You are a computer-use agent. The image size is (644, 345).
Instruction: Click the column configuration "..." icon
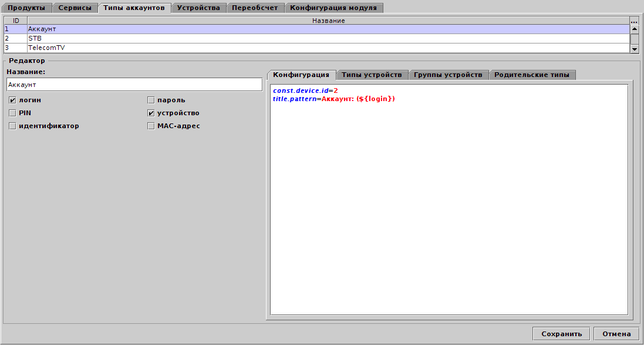click(634, 21)
